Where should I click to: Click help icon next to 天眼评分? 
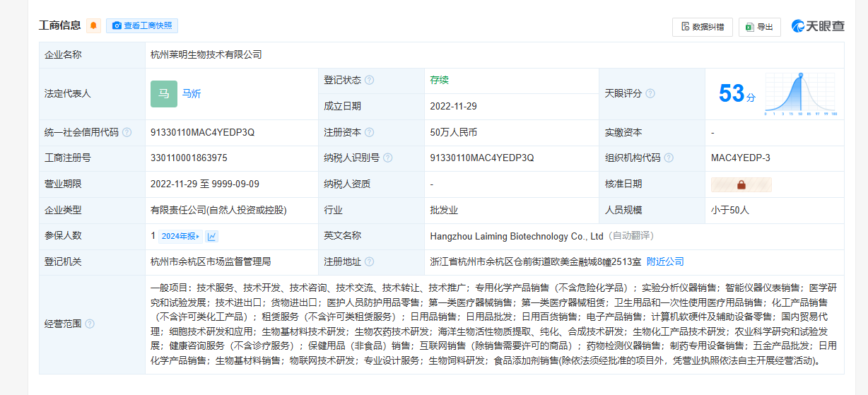tap(650, 93)
